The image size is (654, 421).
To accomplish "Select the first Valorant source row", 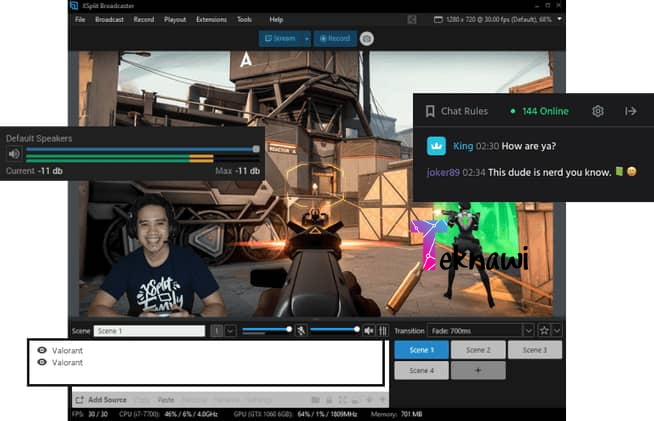I will [x=206, y=350].
